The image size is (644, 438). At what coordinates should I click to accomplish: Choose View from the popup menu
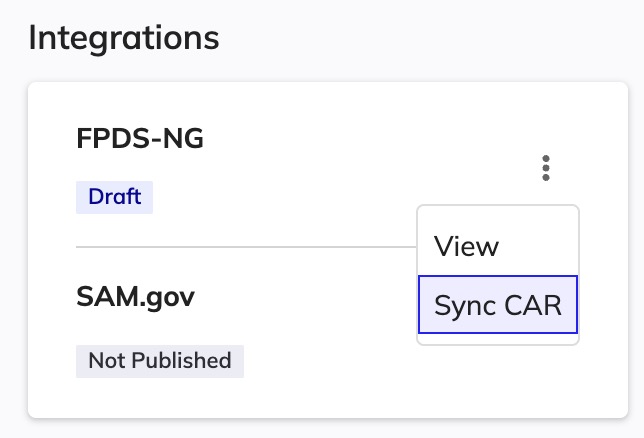click(467, 246)
